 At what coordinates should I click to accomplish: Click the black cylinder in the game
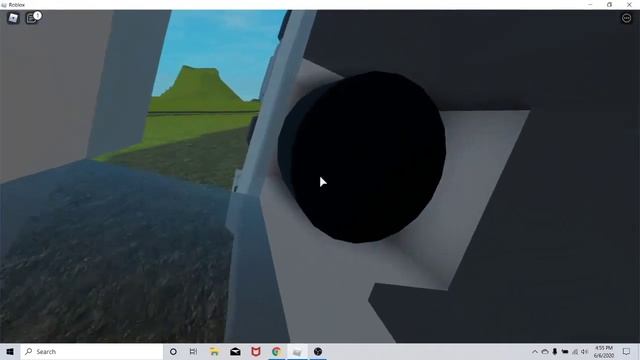pyautogui.click(x=362, y=157)
